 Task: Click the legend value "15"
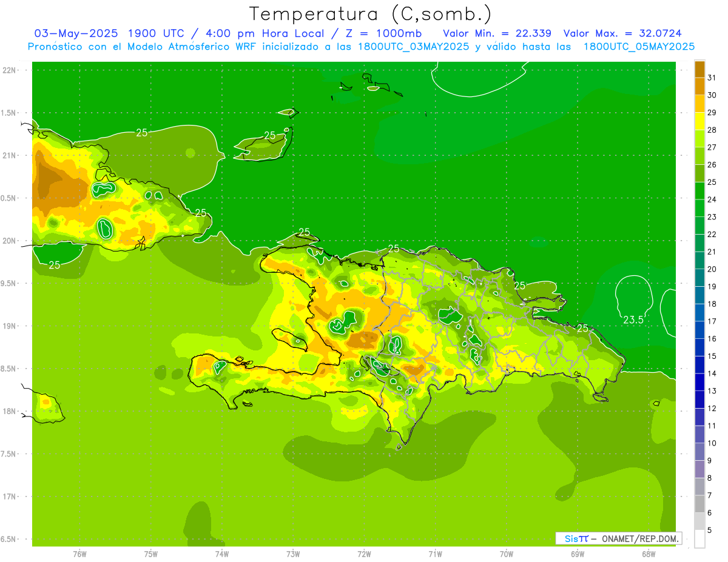[712, 356]
